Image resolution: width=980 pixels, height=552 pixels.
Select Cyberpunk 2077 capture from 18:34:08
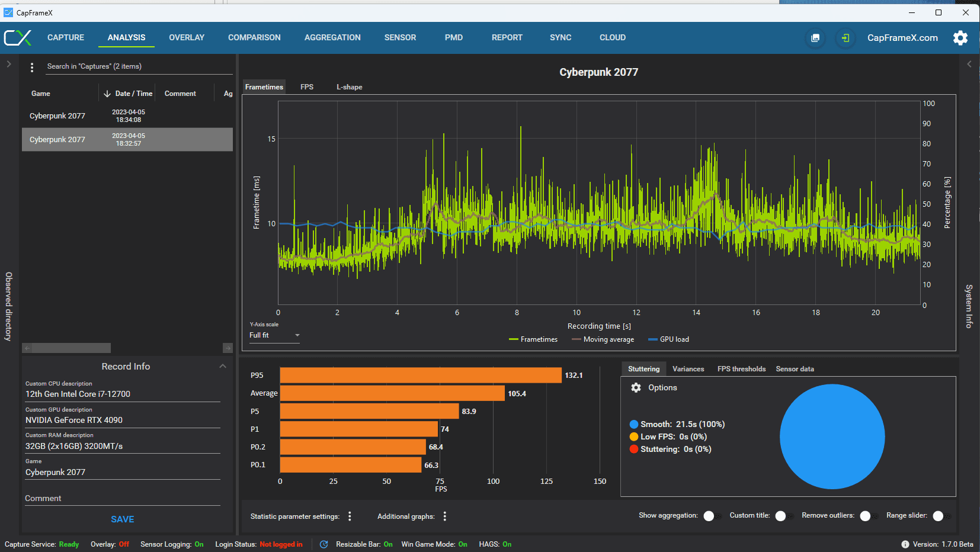(x=127, y=116)
